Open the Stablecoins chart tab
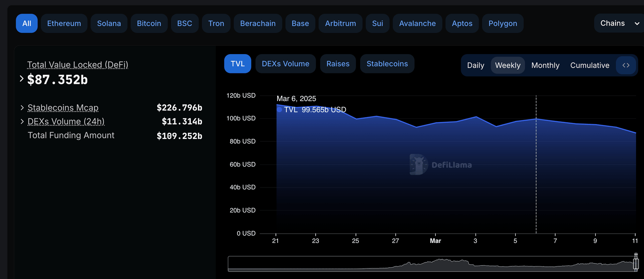Screen dimensions: 644x279 click(387, 64)
